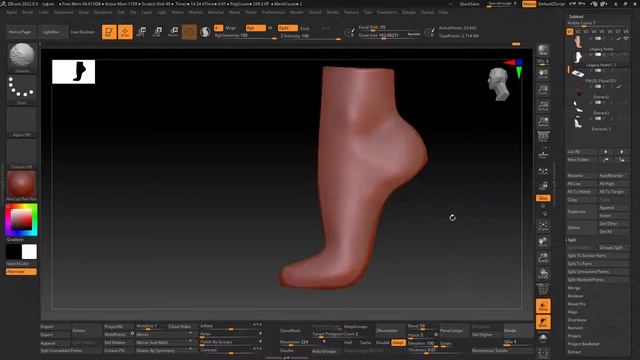Click the Rgb Intensity slider
The width and height of the screenshot is (640, 360).
point(245,36)
